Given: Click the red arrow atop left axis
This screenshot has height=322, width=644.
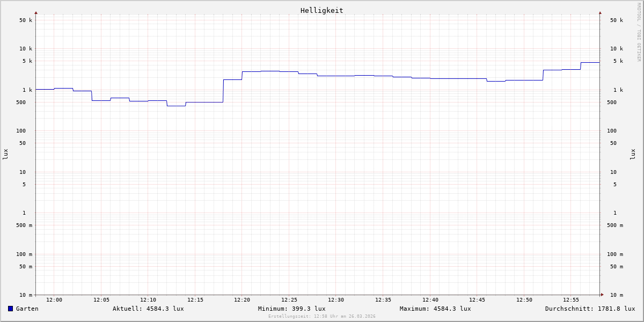Looking at the screenshot, I should click(36, 12).
